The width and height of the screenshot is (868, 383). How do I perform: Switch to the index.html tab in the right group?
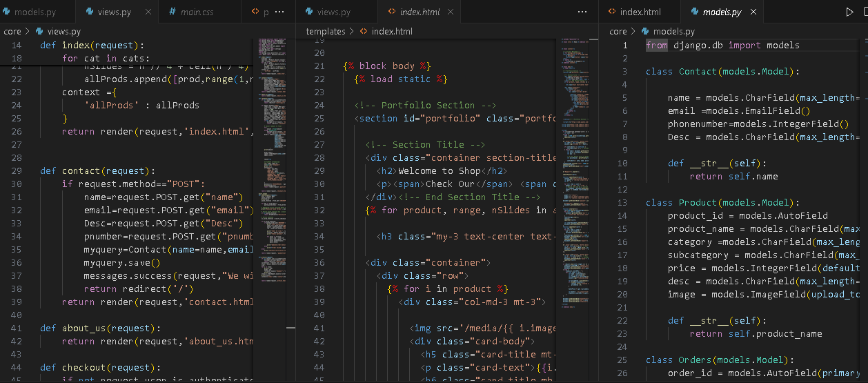point(640,12)
